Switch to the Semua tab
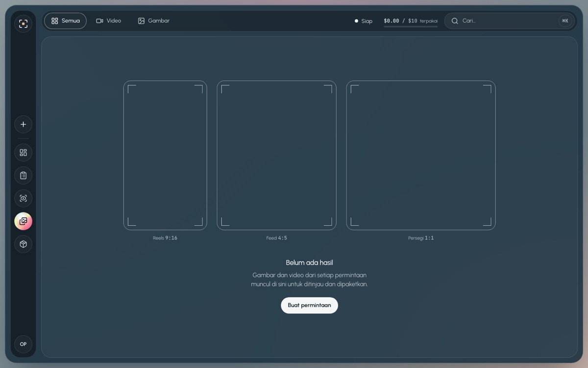Screen dimensions: 588x368 [x=65, y=21]
